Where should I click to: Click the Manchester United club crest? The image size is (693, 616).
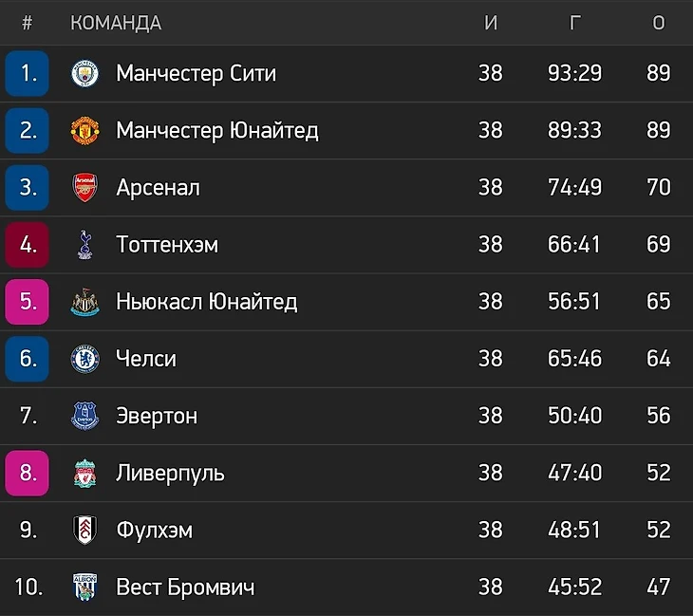coord(85,130)
